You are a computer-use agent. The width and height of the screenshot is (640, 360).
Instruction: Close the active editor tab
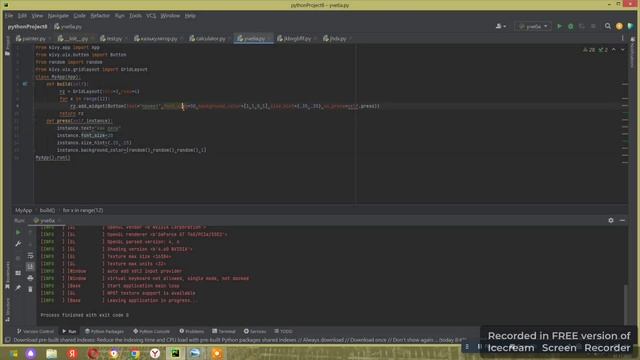pos(268,38)
